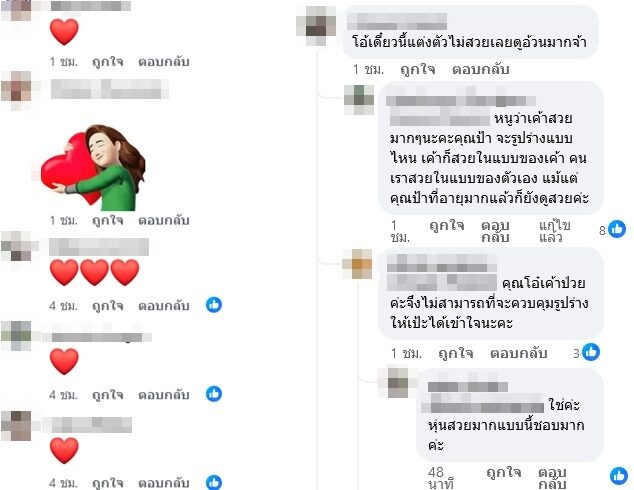Click the avatar of the top right commenter
This screenshot has width=634, height=490.
click(316, 25)
